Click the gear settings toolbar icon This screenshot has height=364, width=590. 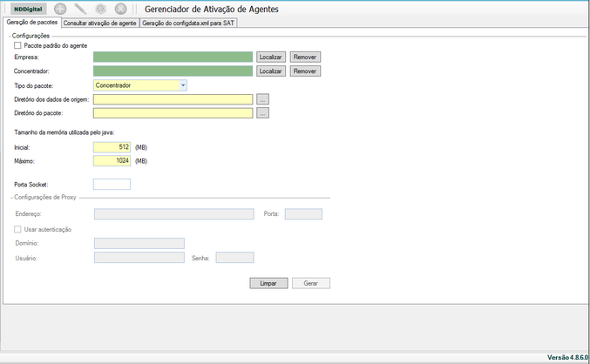coord(100,9)
